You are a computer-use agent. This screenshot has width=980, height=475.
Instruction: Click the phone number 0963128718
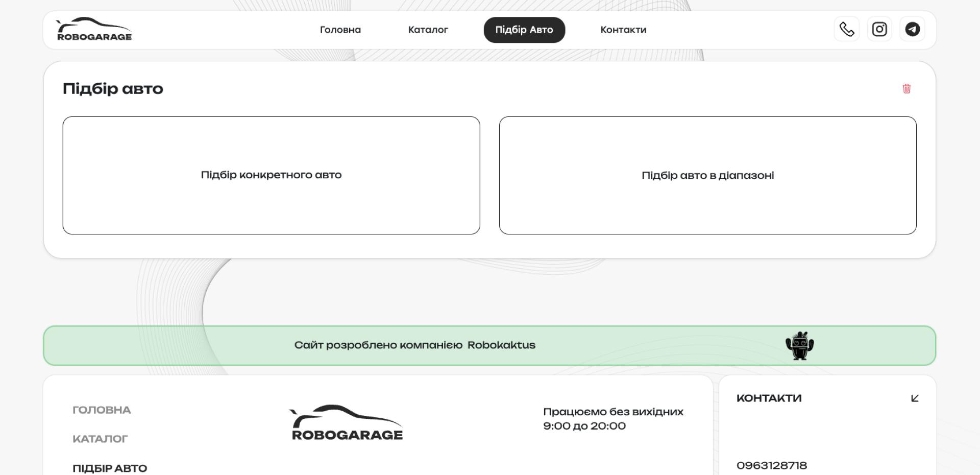coord(771,465)
